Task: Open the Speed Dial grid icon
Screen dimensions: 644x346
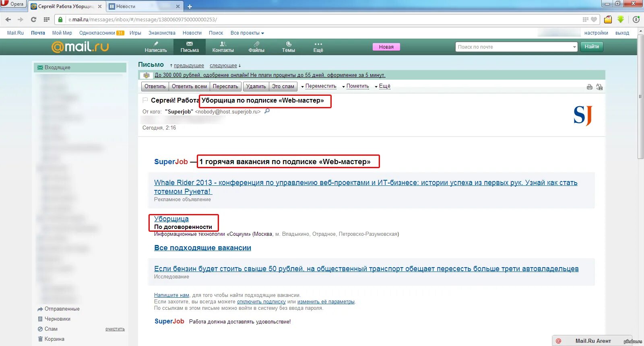Action: pos(47,19)
